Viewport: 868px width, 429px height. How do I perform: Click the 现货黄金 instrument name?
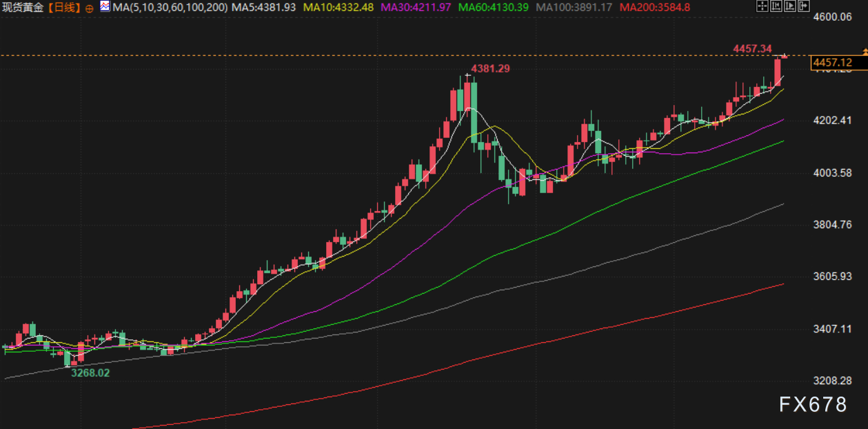coord(24,8)
